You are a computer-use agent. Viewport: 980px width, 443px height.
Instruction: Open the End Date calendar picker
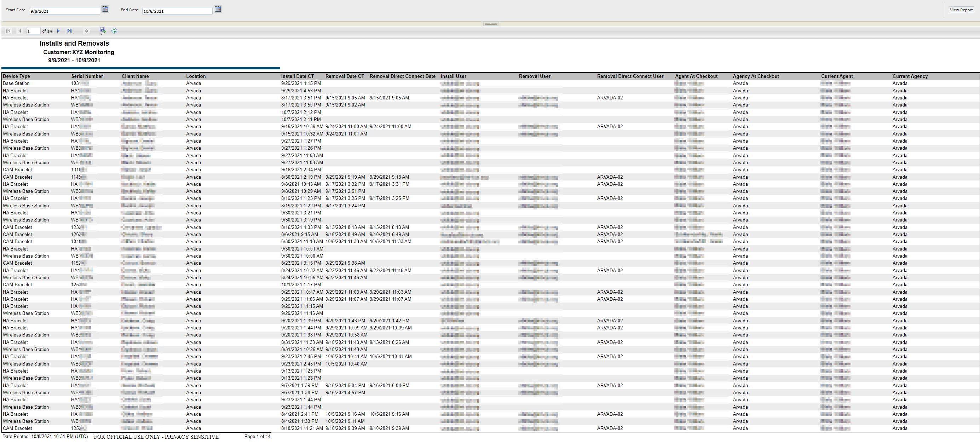point(218,9)
